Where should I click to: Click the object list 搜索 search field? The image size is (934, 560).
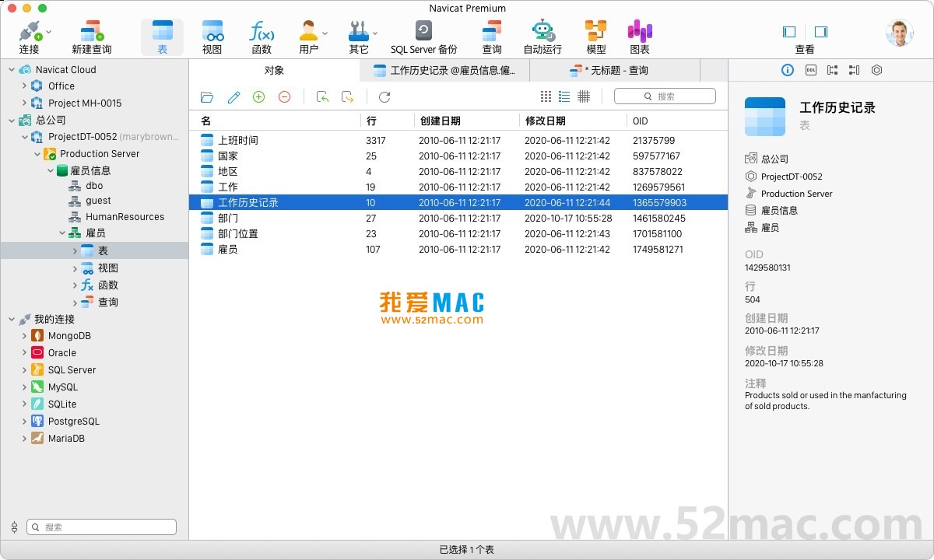tap(665, 96)
